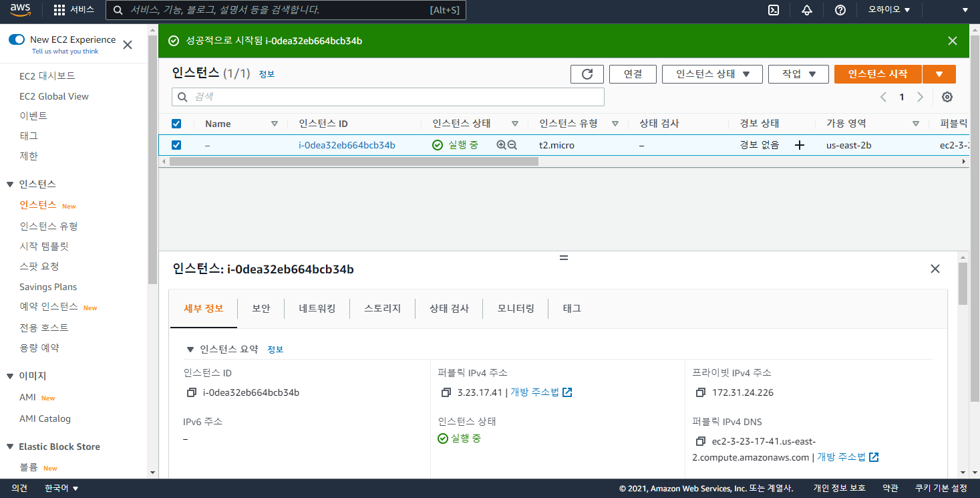Open account menu arrow at top right
Image resolution: width=980 pixels, height=498 pixels.
pyautogui.click(x=965, y=10)
